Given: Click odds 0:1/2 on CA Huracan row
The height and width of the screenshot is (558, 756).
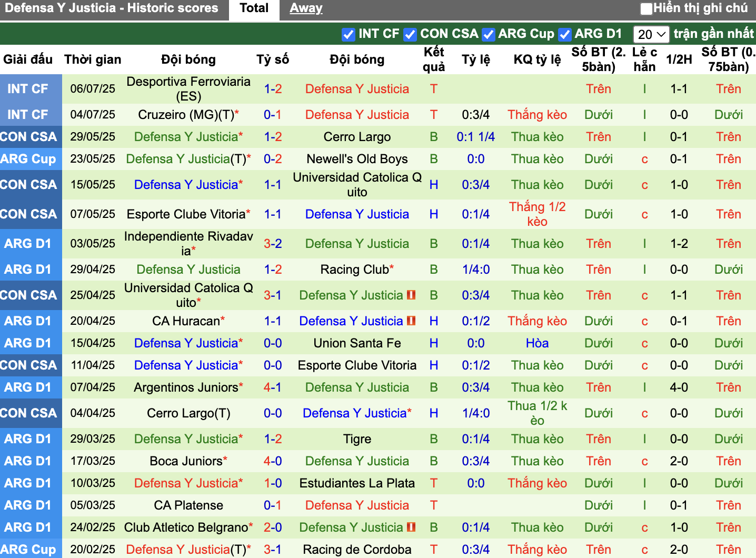Looking at the screenshot, I should (x=476, y=321).
